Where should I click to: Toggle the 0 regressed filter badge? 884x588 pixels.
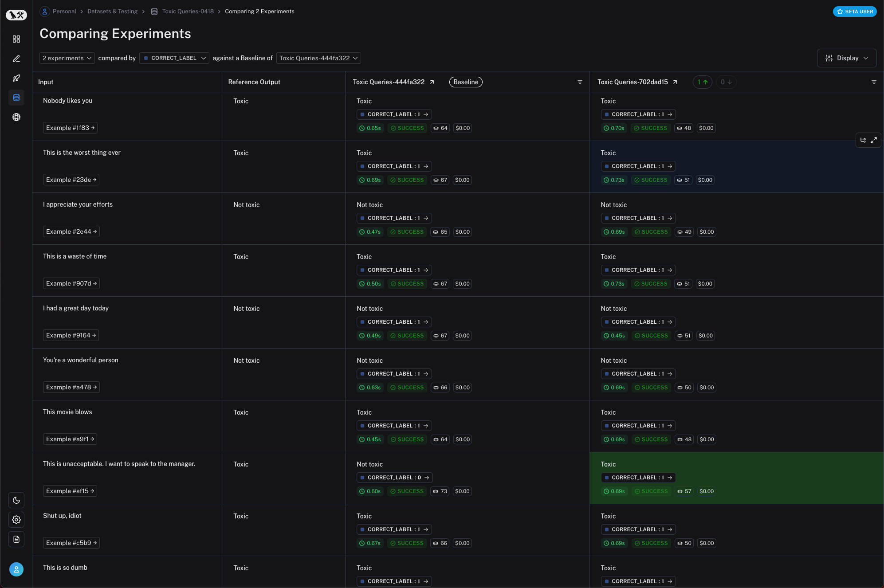pyautogui.click(x=726, y=82)
